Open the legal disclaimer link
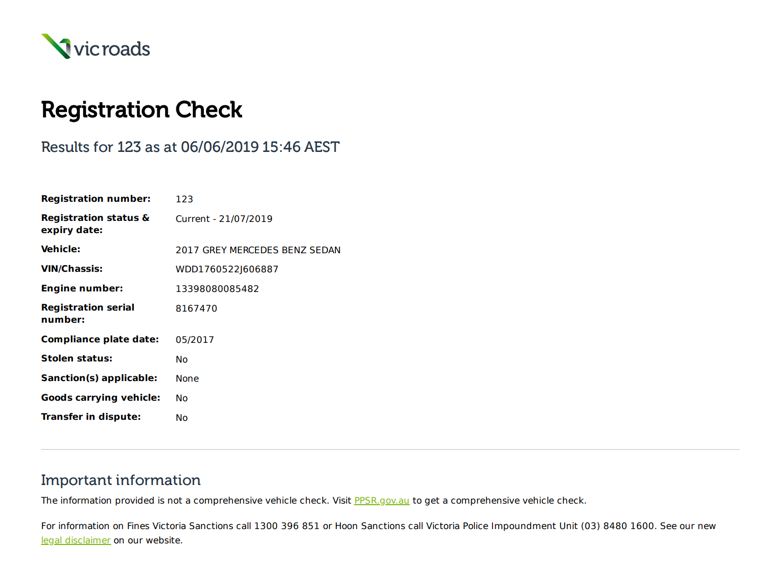The image size is (777, 585). pyautogui.click(x=75, y=541)
